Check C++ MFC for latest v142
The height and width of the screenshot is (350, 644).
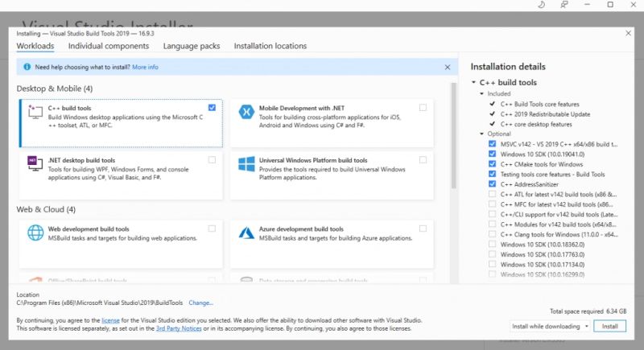click(492, 204)
